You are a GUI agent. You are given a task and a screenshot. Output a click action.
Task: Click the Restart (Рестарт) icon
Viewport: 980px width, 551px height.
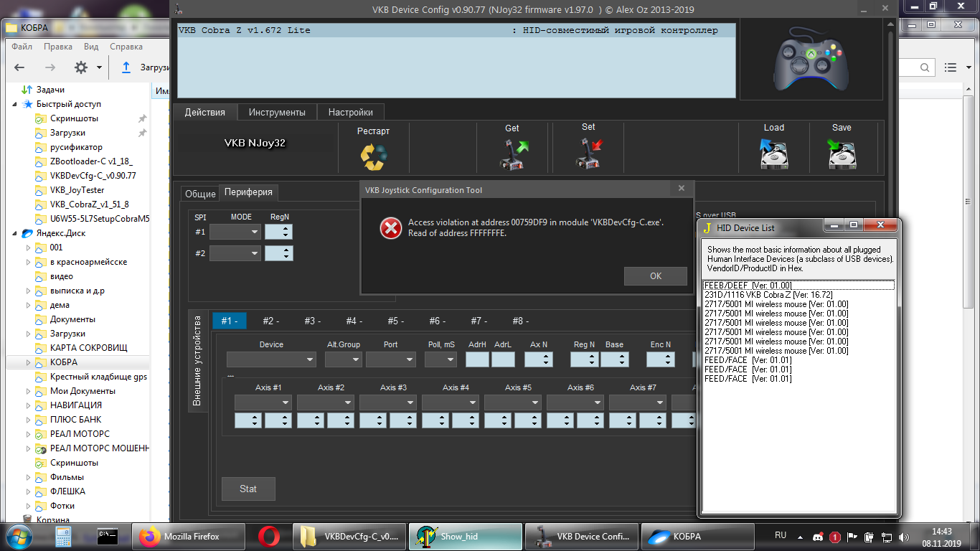click(x=373, y=156)
